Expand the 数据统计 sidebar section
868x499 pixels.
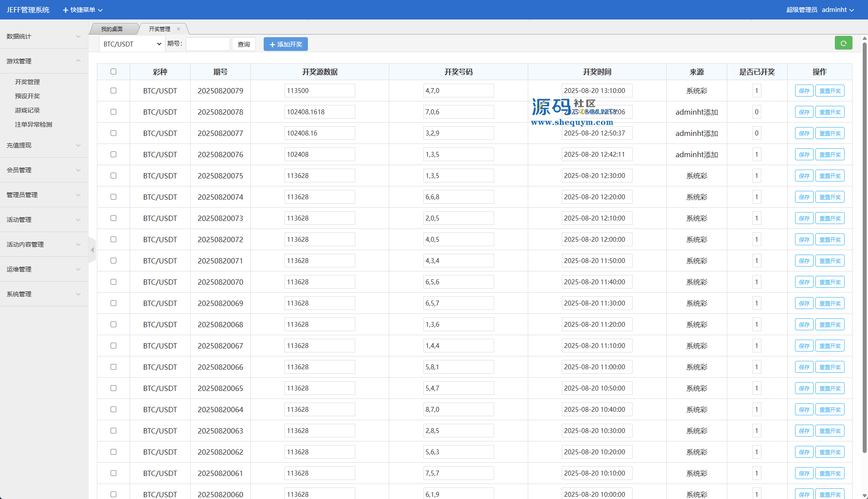point(43,36)
